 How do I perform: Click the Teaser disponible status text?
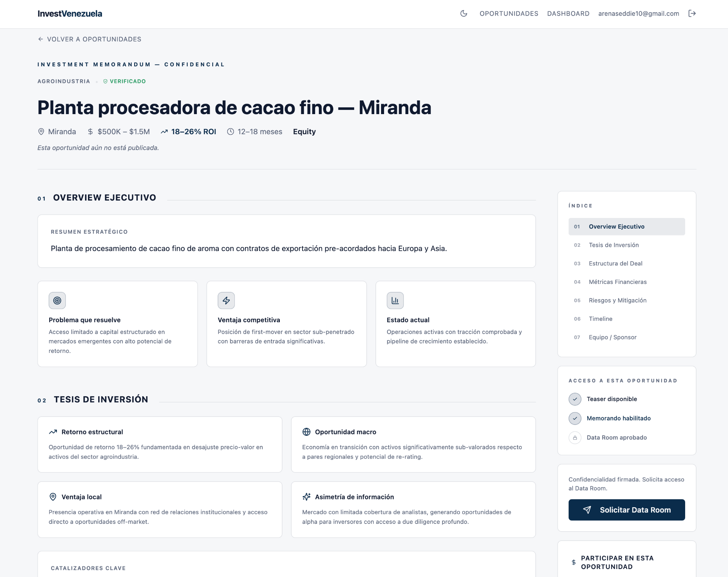pyautogui.click(x=612, y=399)
